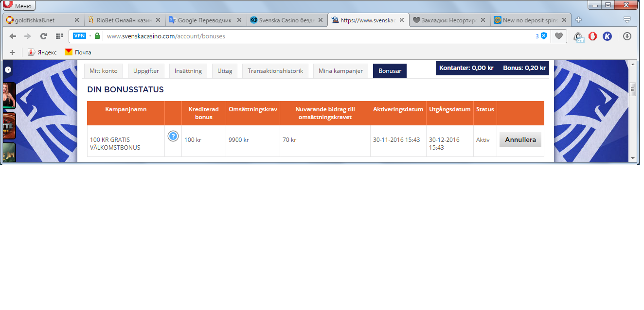Open the Opera Меню button
644x310 pixels.
pos(18,5)
